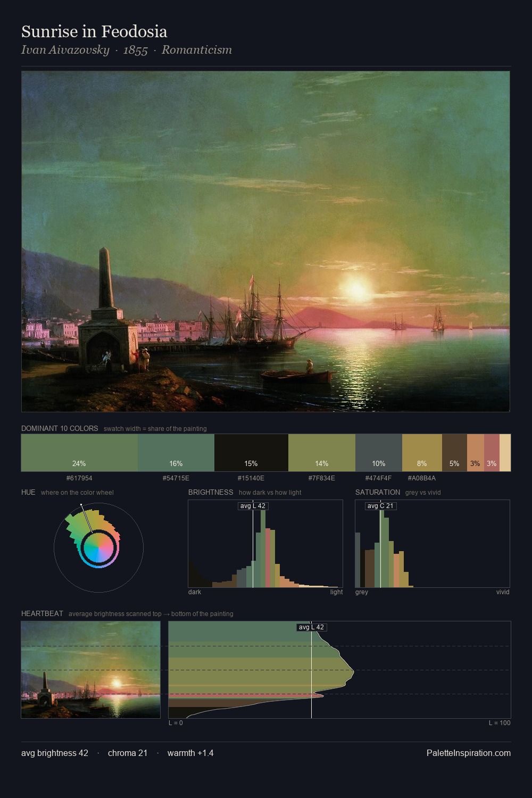Select the 8% ochre swatch

(x=422, y=453)
